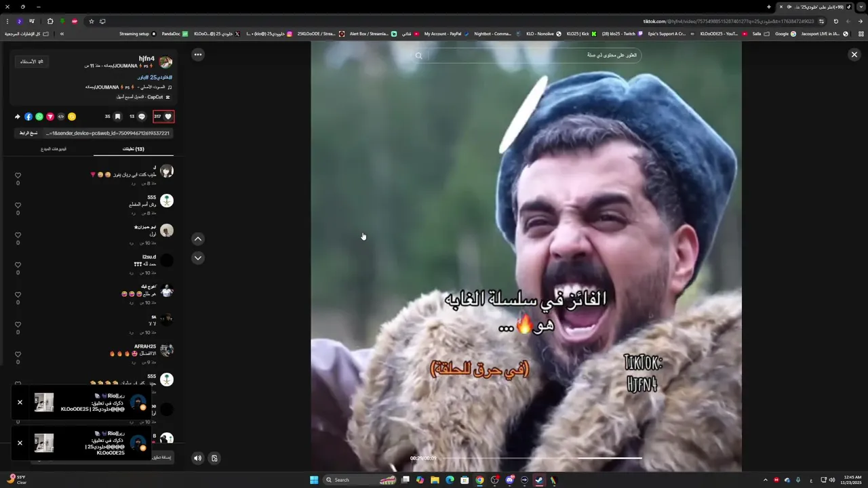
Task: Like the comment by AFRAH25
Action: pyautogui.click(x=18, y=354)
